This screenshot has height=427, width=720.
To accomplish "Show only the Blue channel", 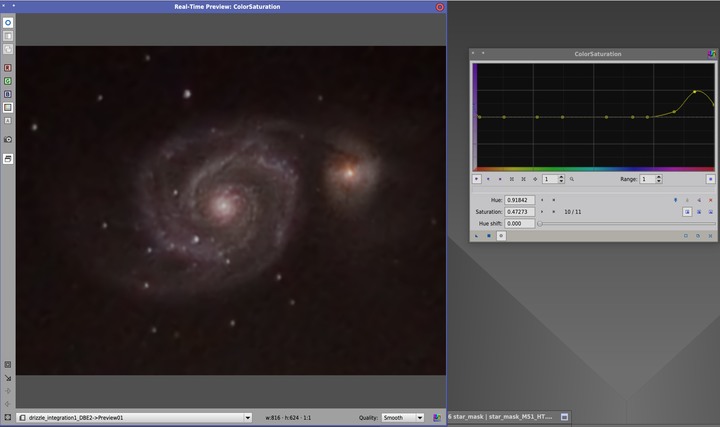I will [8, 94].
